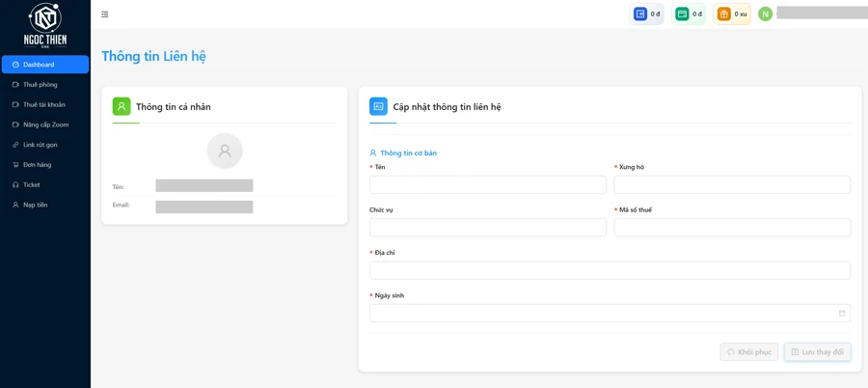The image size is (868, 388).
Task: Click the blue contact card icon
Action: 379,107
